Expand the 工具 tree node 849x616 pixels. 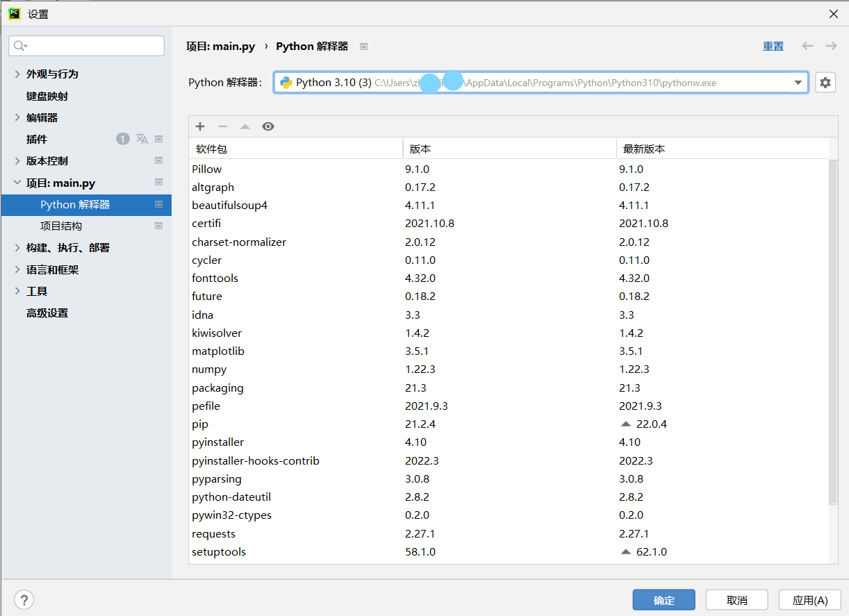point(17,291)
